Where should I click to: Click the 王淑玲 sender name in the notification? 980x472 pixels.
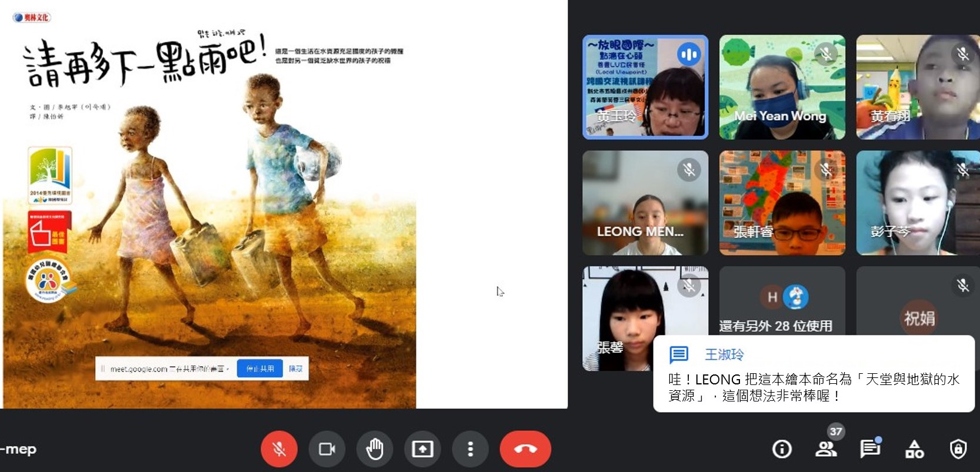(724, 354)
